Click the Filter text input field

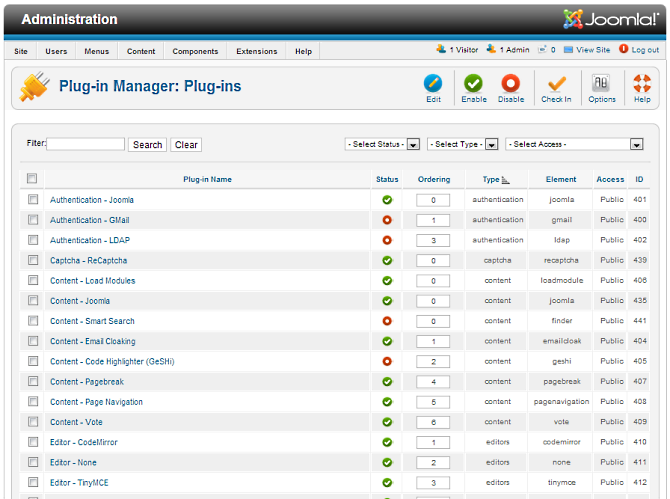pyautogui.click(x=85, y=144)
